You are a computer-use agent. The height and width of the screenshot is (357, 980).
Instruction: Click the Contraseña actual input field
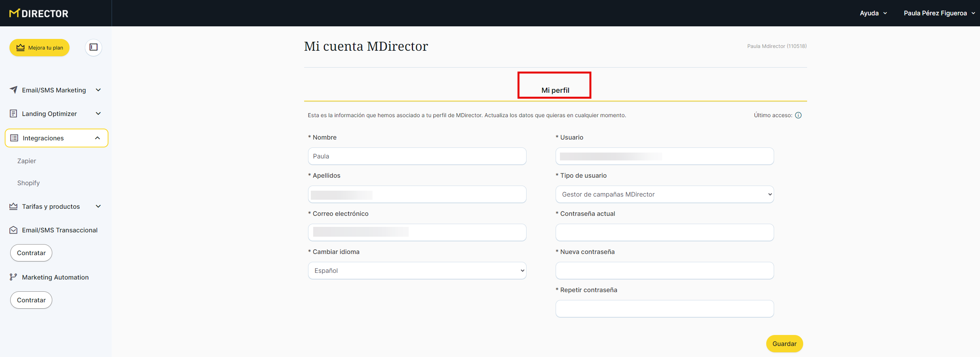(664, 232)
